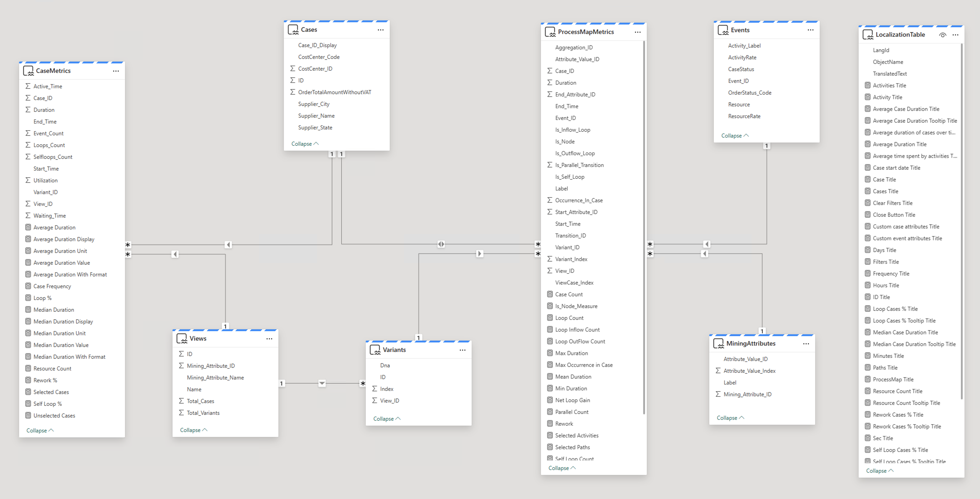
Task: Click the MiningAttributes table header icon
Action: [719, 343]
